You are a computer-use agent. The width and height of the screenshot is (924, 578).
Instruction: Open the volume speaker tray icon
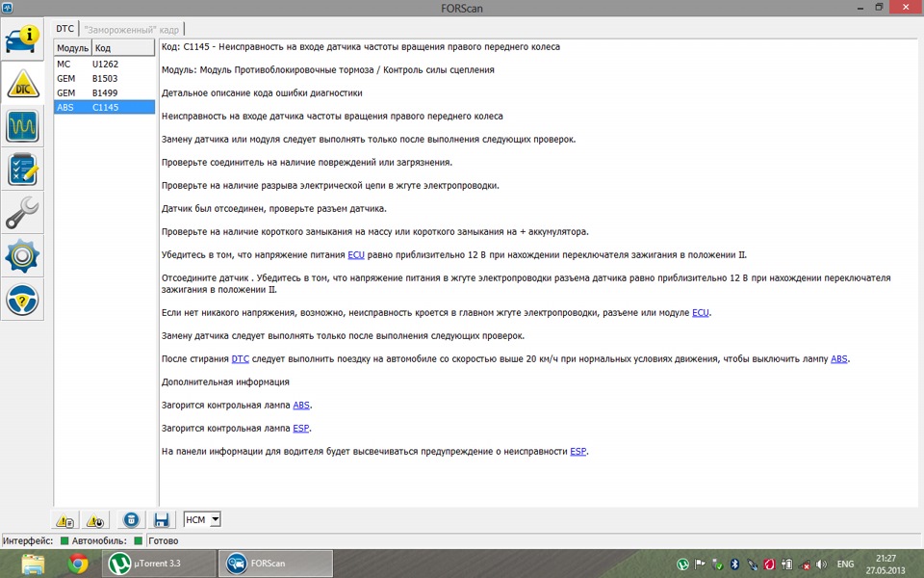[x=821, y=565]
